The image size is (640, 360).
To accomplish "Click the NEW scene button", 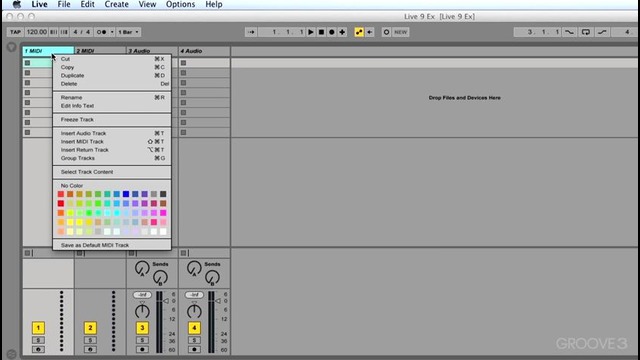I will 400,32.
